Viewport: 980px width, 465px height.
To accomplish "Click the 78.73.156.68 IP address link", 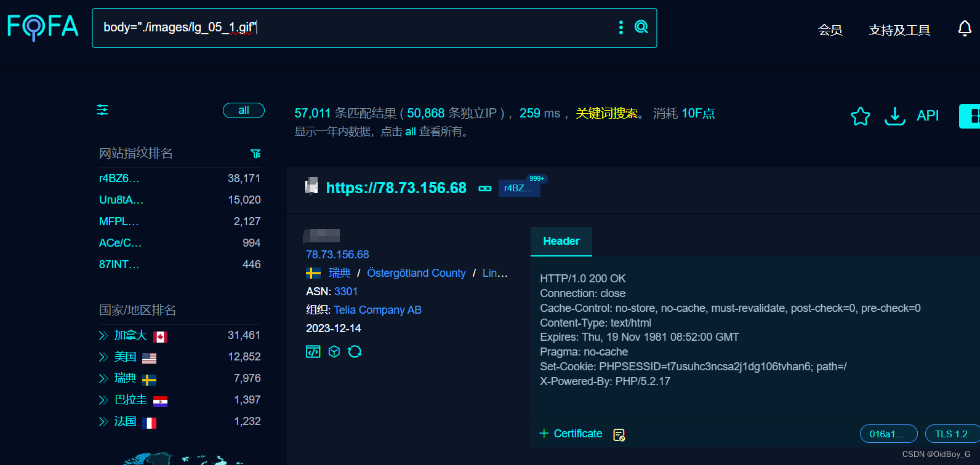I will pyautogui.click(x=337, y=255).
